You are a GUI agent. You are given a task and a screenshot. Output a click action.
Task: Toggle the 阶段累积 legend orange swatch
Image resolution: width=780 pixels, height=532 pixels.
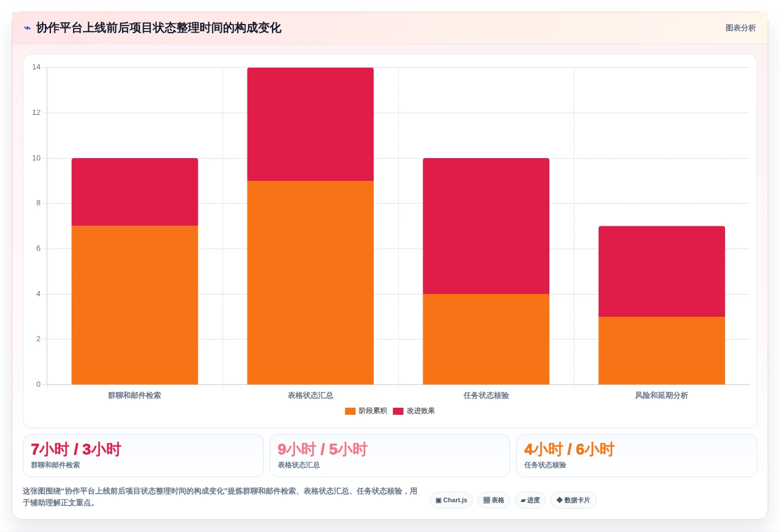click(x=350, y=411)
